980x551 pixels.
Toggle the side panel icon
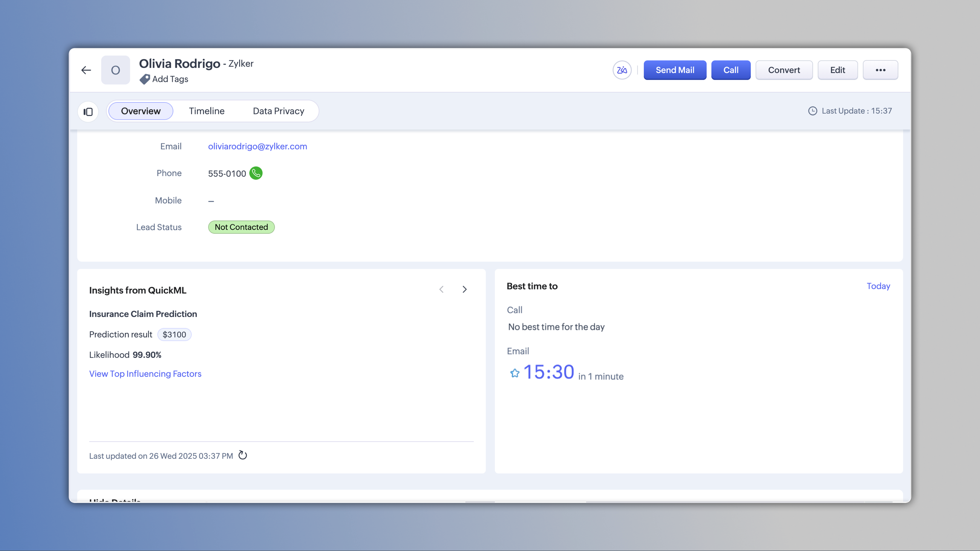pyautogui.click(x=88, y=112)
